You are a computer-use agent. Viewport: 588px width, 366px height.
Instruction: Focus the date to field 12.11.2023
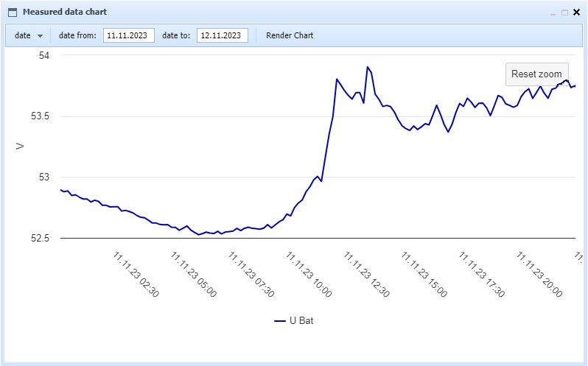[223, 35]
